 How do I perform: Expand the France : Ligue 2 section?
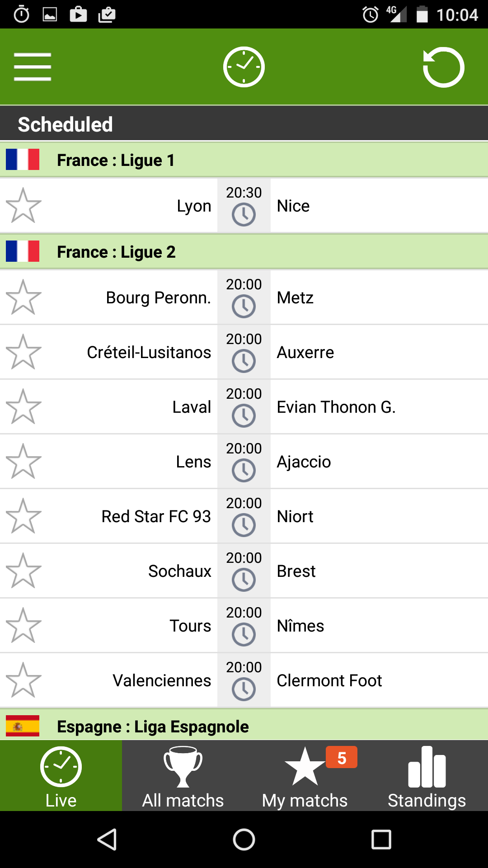click(x=244, y=252)
